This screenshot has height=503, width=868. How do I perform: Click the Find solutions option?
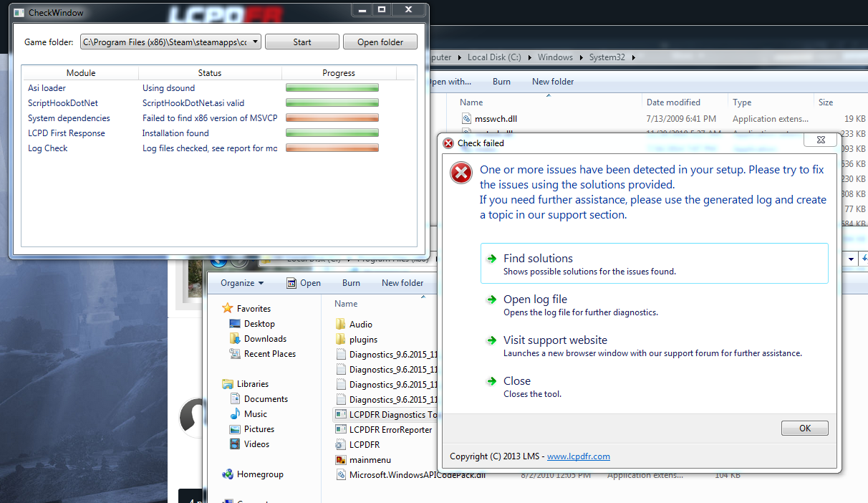[x=655, y=264]
